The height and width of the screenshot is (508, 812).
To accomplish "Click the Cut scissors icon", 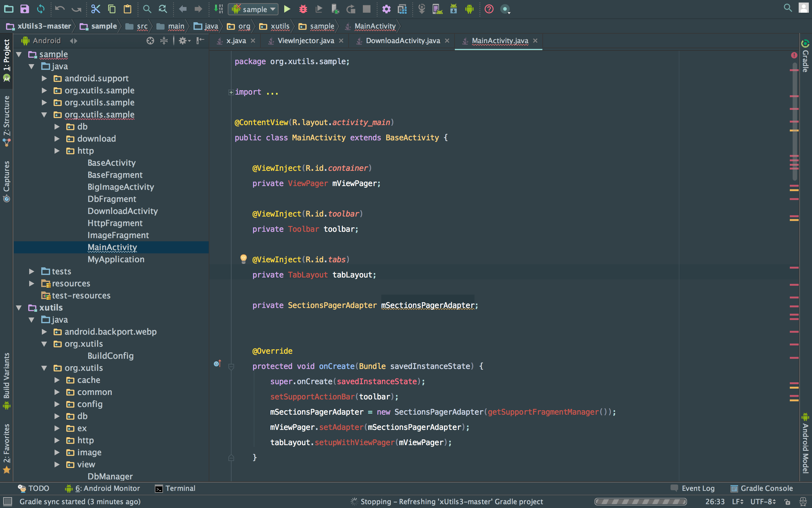I will [x=96, y=9].
